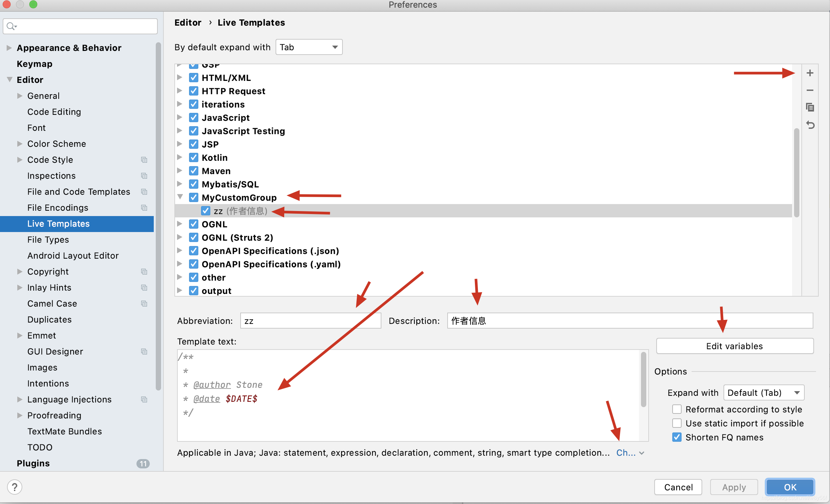Collapse the MyCustomGroup template group
The width and height of the screenshot is (830, 504).
click(180, 197)
